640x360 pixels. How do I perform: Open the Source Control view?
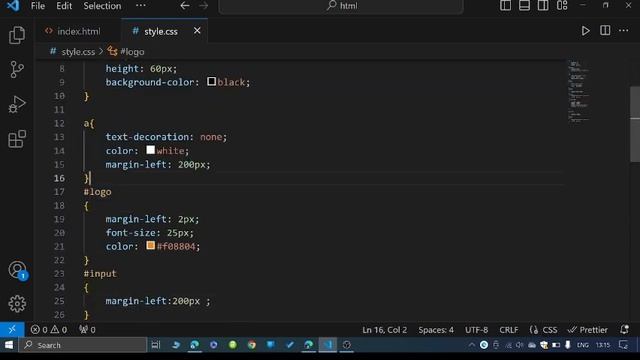point(17,69)
